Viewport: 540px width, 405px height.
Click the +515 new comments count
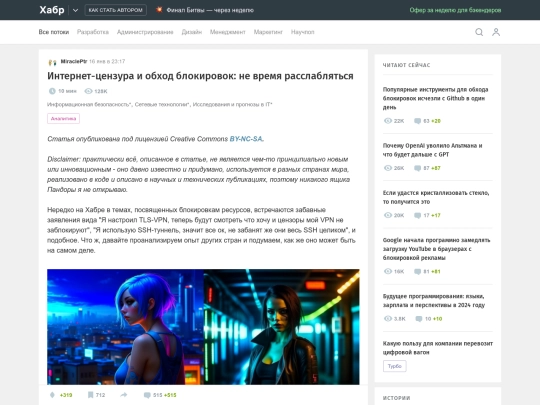(170, 395)
